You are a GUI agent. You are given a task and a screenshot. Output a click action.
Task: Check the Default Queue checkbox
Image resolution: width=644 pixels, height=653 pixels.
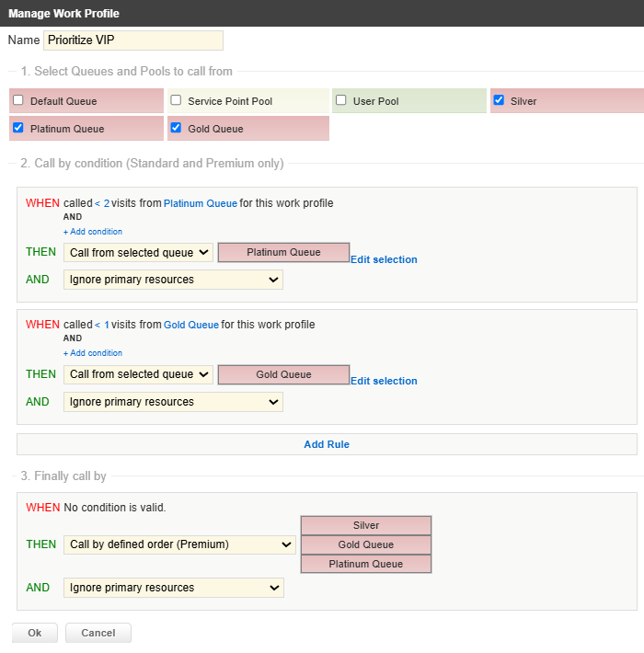[x=18, y=101]
